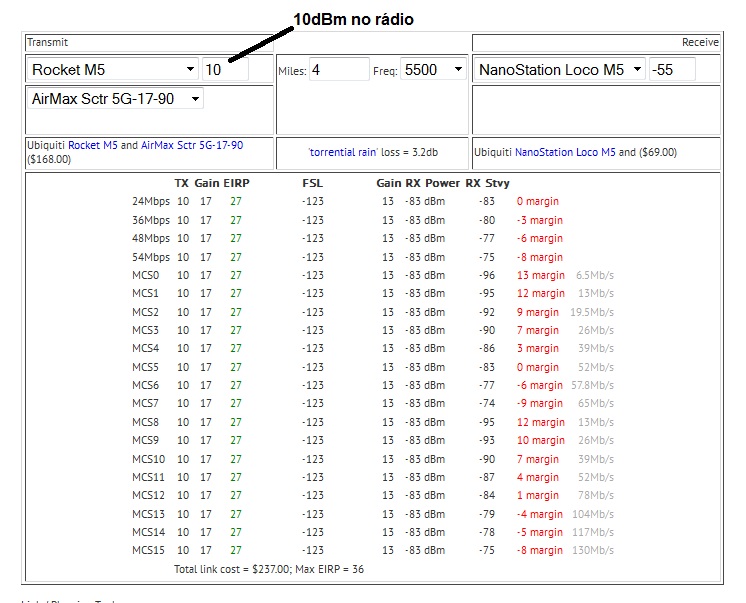Select the MCS1 row label
This screenshot has width=746, height=603.
pos(146,294)
